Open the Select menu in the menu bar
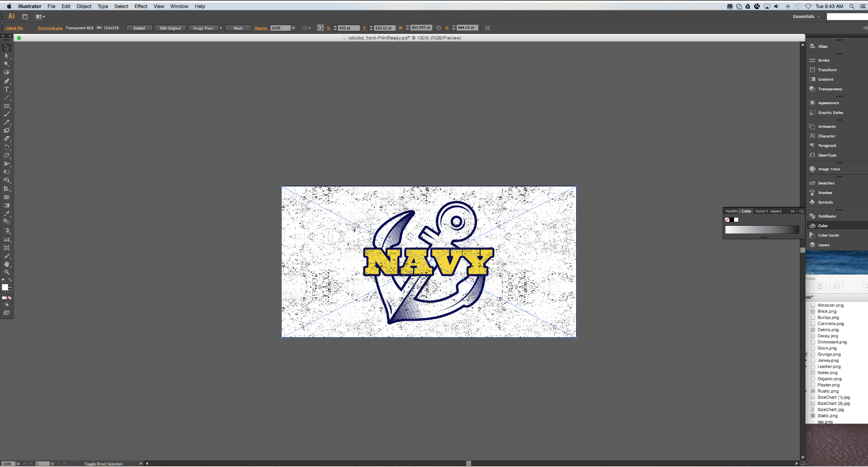The width and height of the screenshot is (868, 467). (x=122, y=6)
